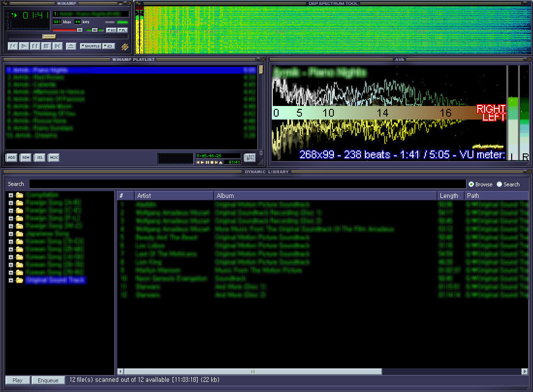Open the REM menu in playlist
533x392 pixels.
(26, 157)
